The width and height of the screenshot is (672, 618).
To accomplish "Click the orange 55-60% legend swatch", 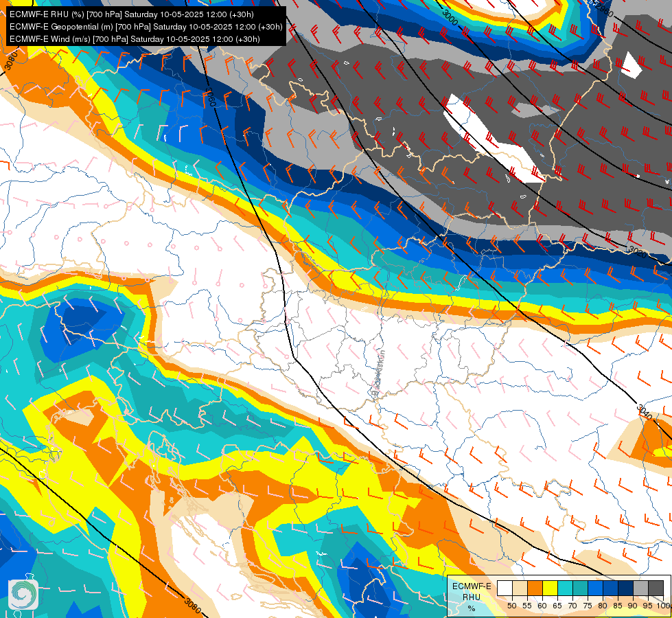I will point(535,588).
